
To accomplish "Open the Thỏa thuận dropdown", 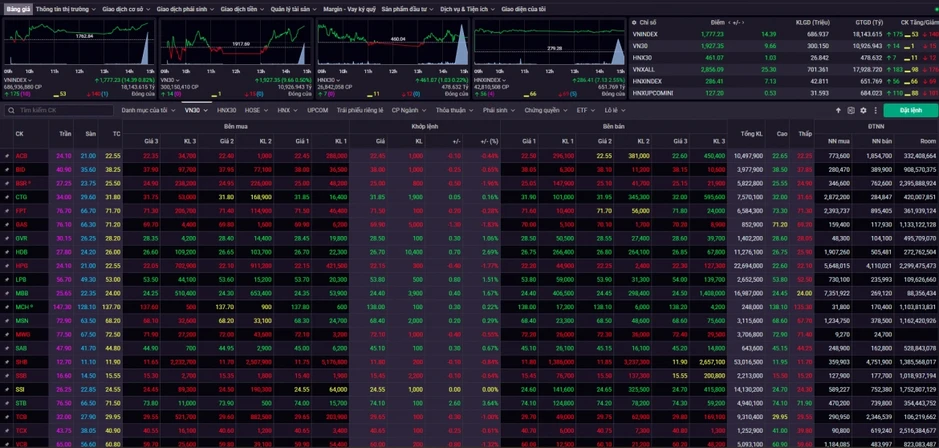I will click(x=454, y=111).
